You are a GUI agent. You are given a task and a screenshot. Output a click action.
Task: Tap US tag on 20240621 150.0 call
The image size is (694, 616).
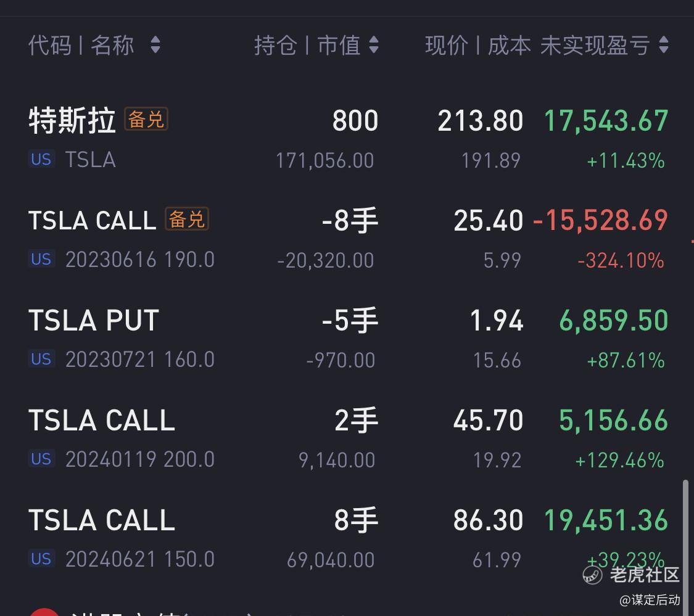tap(41, 559)
